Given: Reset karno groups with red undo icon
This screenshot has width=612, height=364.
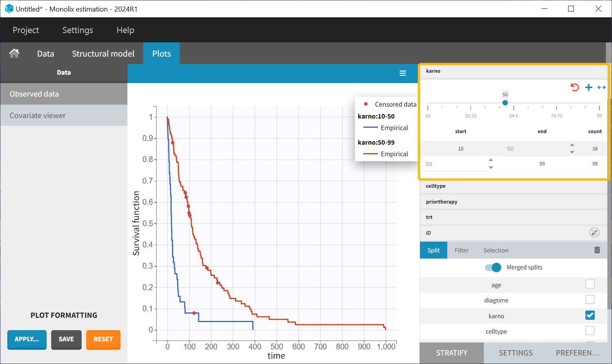Looking at the screenshot, I should pos(575,87).
